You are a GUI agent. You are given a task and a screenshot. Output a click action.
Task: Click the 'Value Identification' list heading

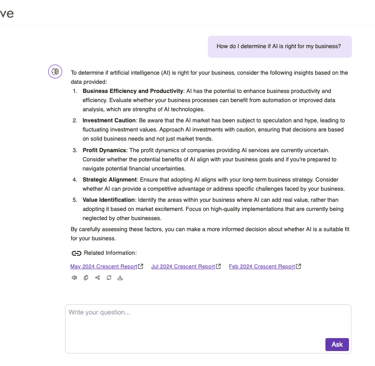pyautogui.click(x=109, y=200)
